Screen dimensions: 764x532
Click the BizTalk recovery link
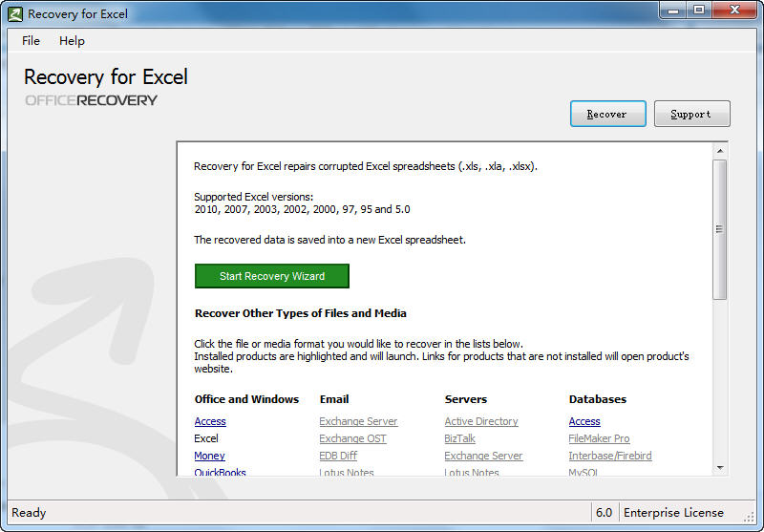click(x=460, y=438)
